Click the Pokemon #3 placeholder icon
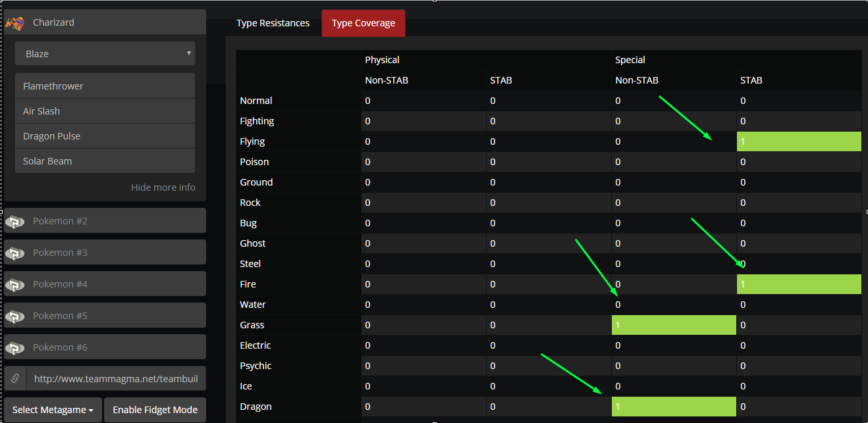868x423 pixels. tap(14, 253)
